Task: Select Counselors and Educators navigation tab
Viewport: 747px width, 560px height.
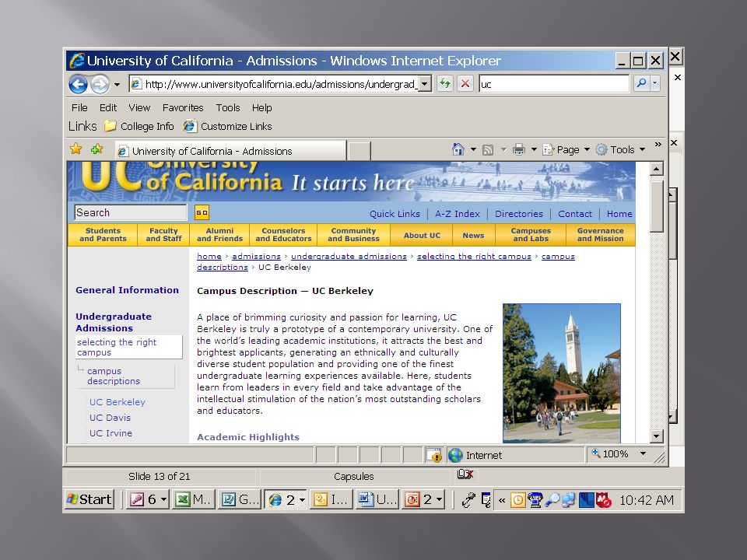Action: click(283, 235)
